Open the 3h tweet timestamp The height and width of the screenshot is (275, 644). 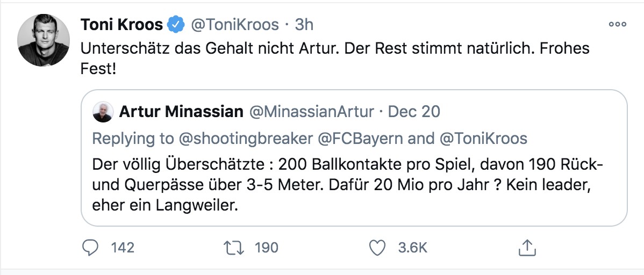(x=304, y=25)
